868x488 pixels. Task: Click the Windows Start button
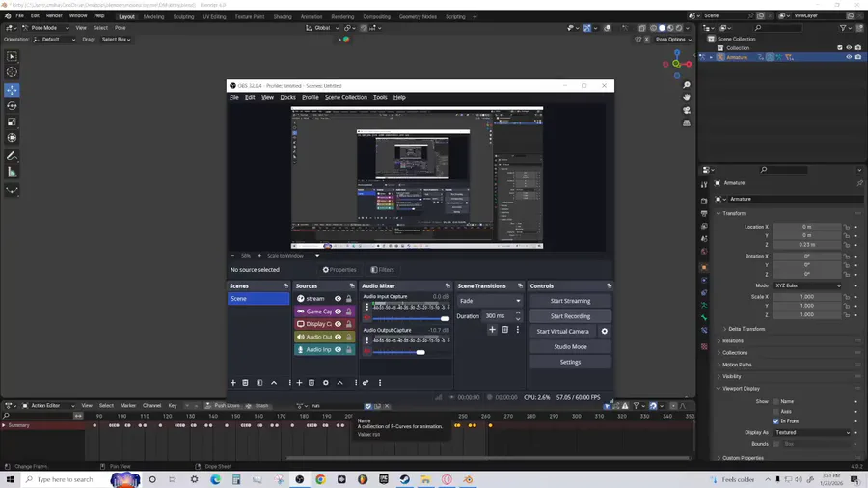(x=10, y=479)
